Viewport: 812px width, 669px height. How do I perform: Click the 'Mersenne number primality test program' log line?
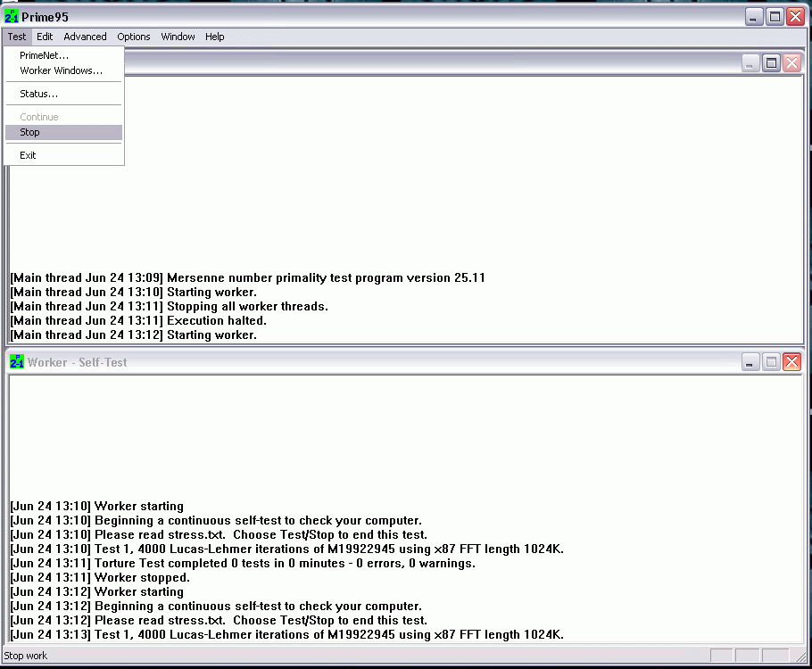tap(247, 278)
